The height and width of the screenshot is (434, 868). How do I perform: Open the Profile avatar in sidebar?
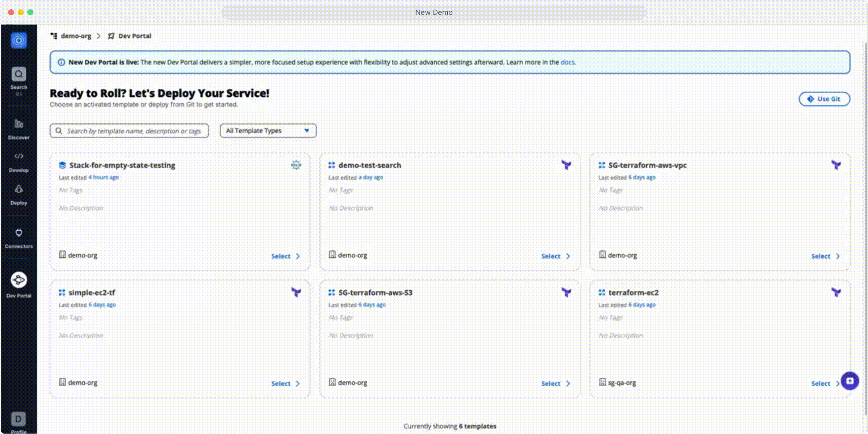click(18, 419)
